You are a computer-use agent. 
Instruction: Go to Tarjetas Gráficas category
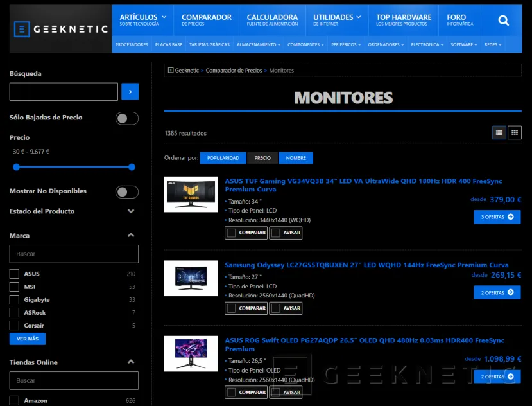[x=209, y=44]
